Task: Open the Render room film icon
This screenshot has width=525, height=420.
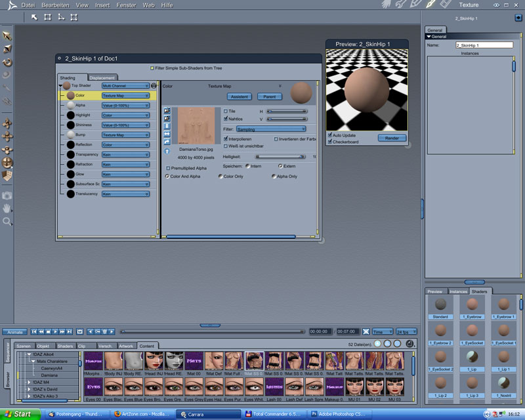Action: (x=446, y=5)
